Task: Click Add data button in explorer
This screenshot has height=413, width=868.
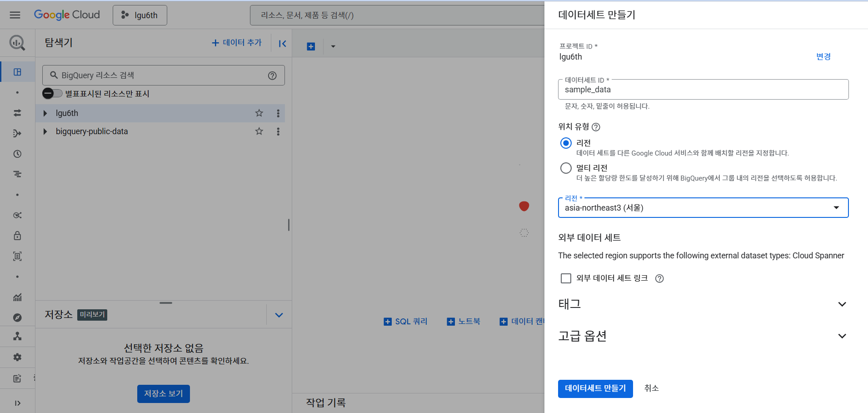Action: click(x=237, y=43)
